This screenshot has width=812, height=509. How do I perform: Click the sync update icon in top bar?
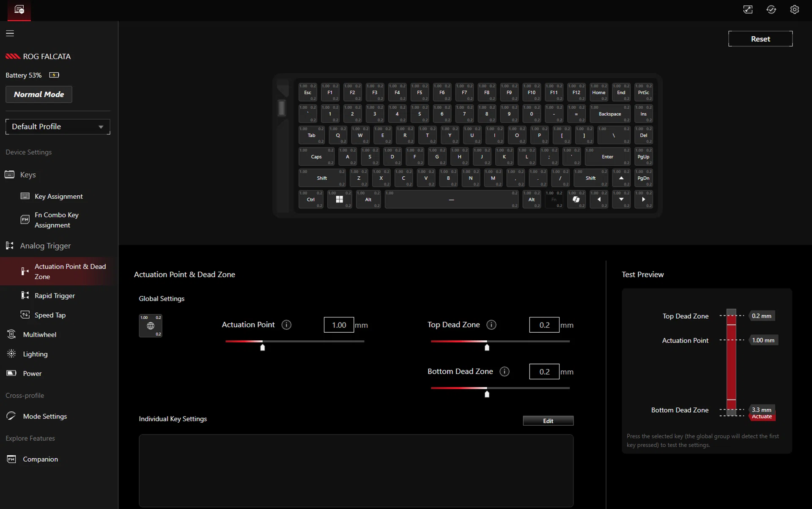tap(771, 10)
